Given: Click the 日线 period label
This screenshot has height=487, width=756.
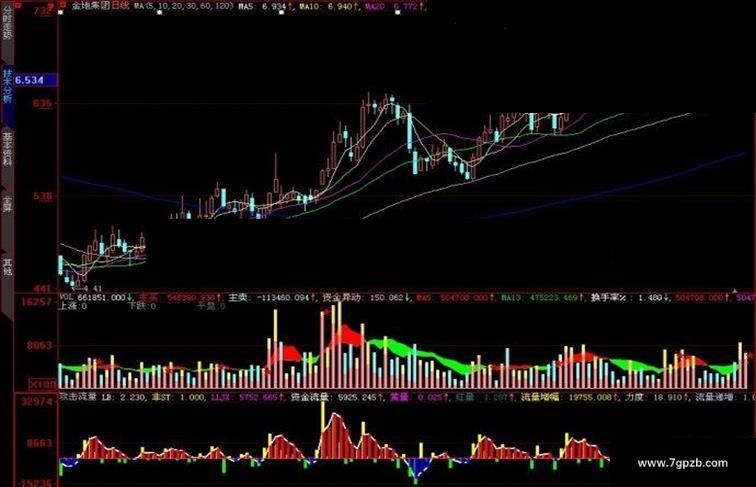Looking at the screenshot, I should tap(120, 6).
